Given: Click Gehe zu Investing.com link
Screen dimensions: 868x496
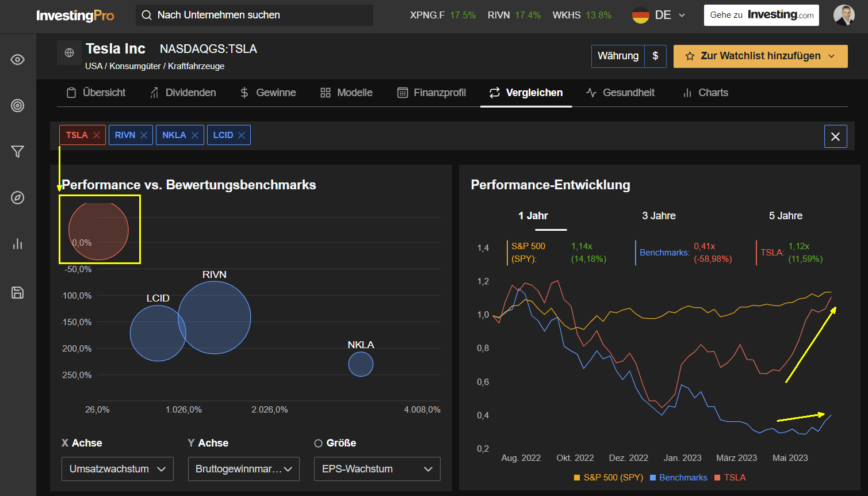Looking at the screenshot, I should coord(762,16).
